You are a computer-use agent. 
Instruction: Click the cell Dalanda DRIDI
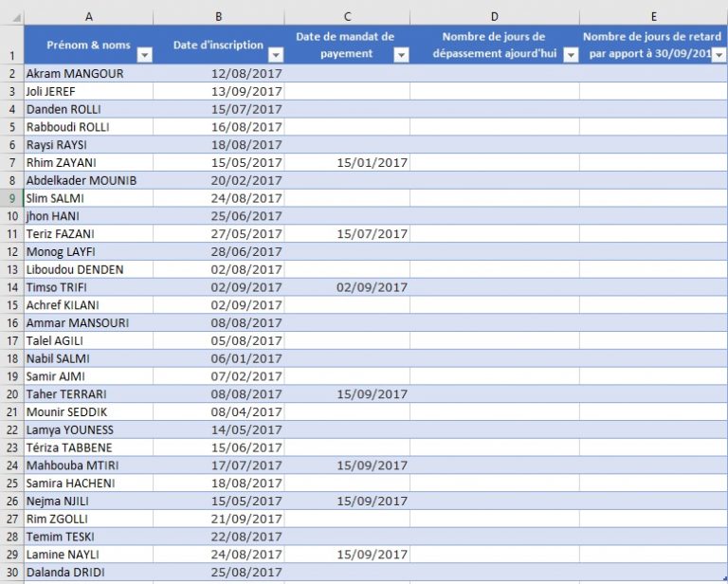point(89,573)
